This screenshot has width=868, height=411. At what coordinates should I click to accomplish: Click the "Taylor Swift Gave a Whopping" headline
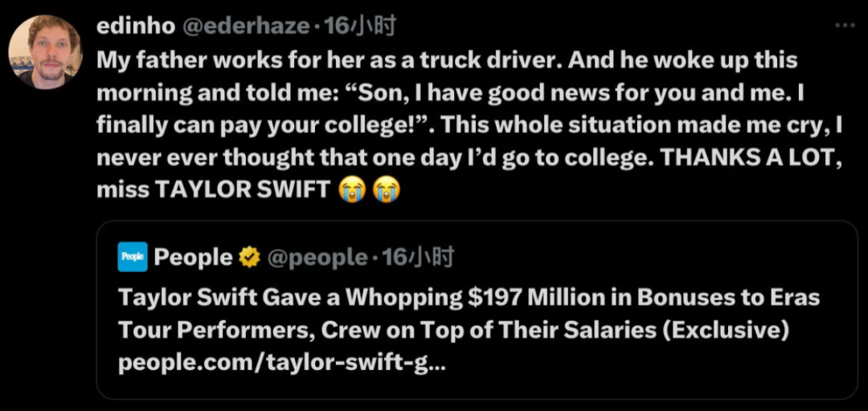click(x=291, y=298)
